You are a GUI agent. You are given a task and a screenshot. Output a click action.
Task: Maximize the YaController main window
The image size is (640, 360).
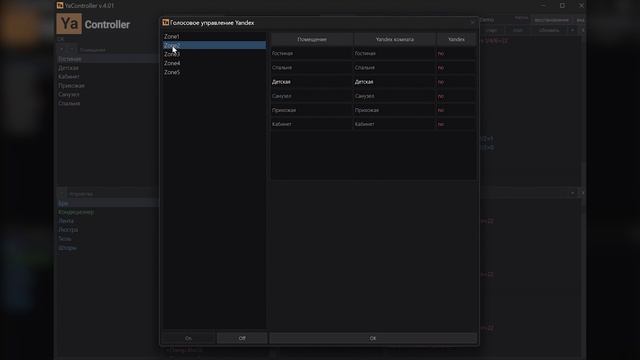(562, 5)
